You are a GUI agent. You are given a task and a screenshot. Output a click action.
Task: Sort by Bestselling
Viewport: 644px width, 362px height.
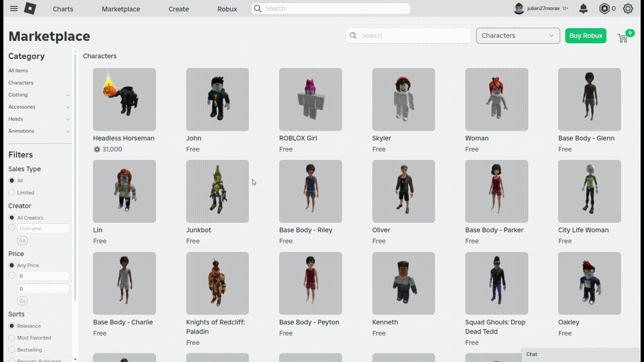[x=12, y=350]
